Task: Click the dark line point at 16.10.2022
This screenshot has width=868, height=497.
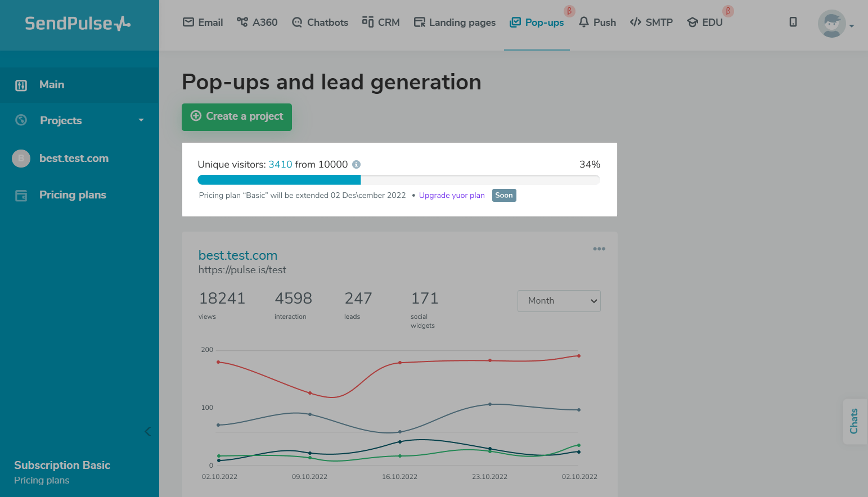Action: (400, 442)
